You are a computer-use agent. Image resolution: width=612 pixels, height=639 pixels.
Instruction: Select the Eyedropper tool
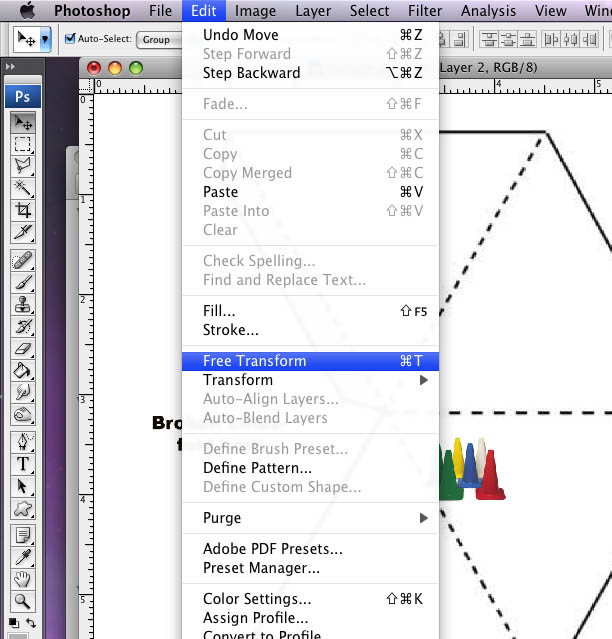click(23, 558)
